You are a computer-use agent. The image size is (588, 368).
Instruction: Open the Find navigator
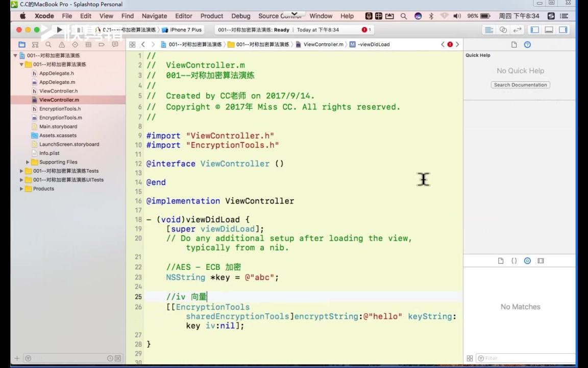pos(48,44)
